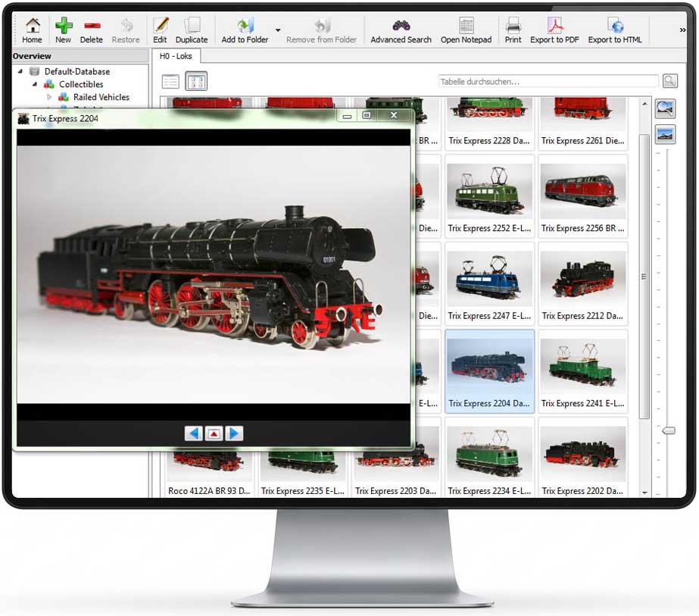
Task: Click the large locomotive image in viewer
Action: point(214,274)
